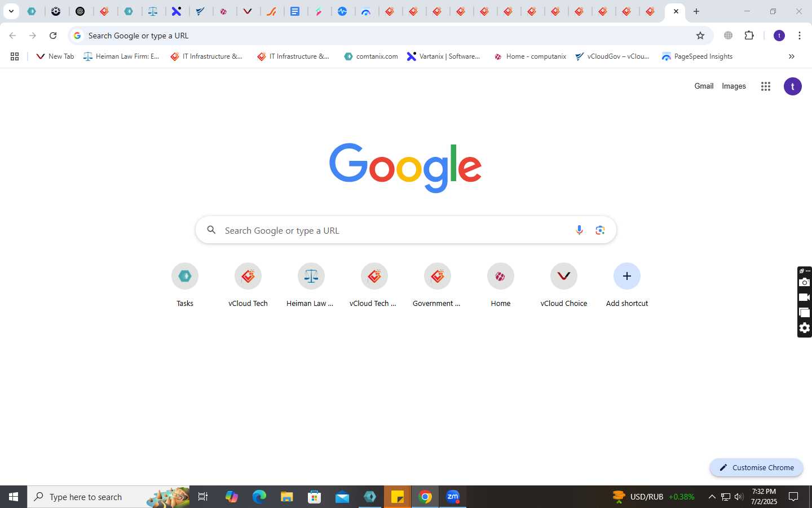This screenshot has height=508, width=812.
Task: Open Home - computanix bookmark
Action: [530, 56]
